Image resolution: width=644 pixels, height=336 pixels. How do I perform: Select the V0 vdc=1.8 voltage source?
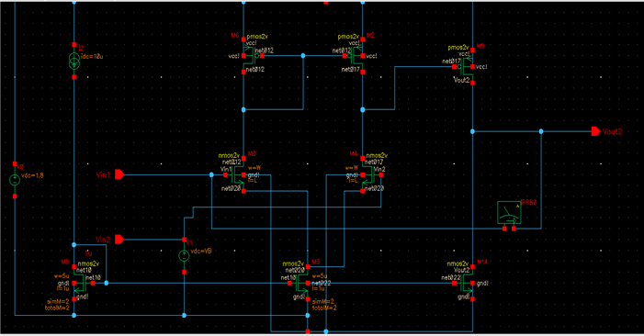pyautogui.click(x=15, y=180)
